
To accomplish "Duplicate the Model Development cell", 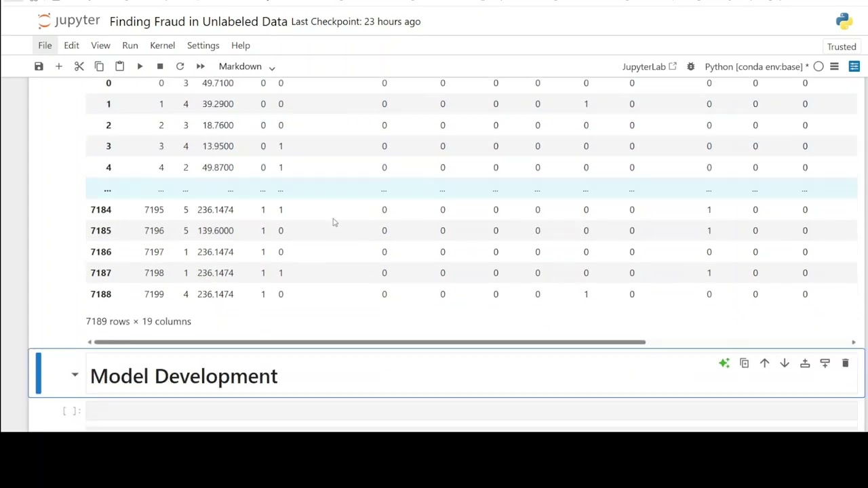I will 744,363.
